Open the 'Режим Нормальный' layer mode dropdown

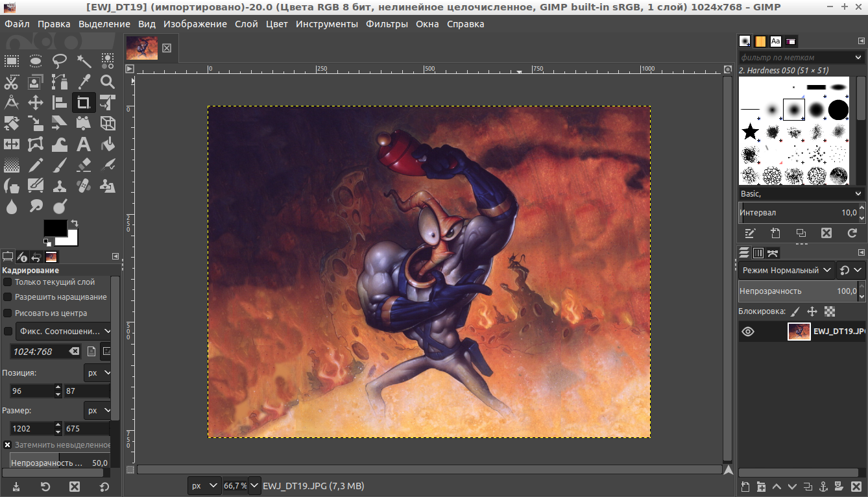pyautogui.click(x=786, y=270)
